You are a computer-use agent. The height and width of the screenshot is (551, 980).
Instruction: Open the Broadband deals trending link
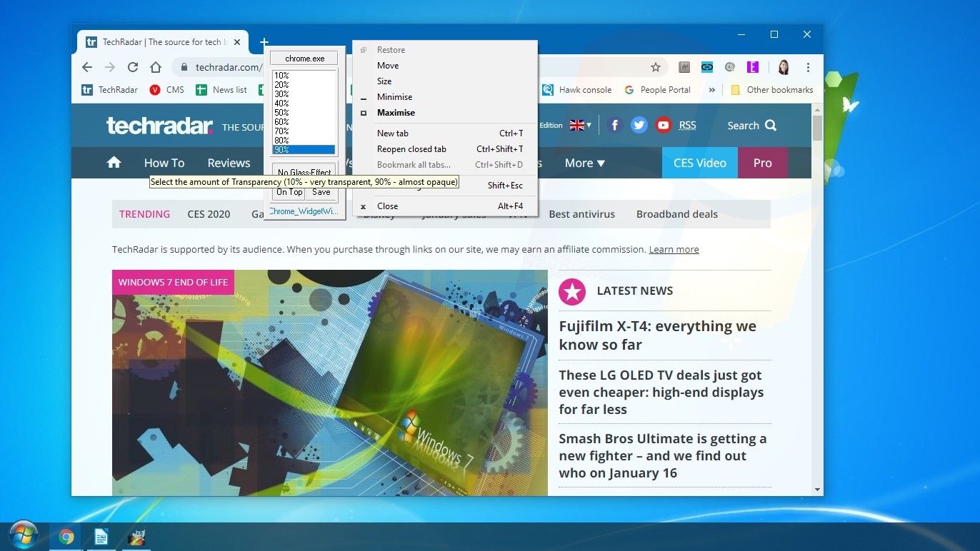677,214
